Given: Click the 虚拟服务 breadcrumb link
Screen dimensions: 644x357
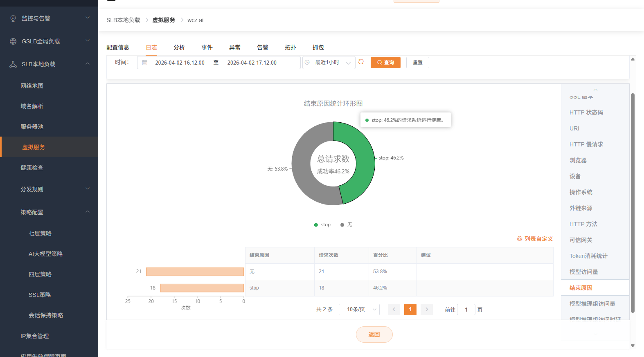Looking at the screenshot, I should click(164, 20).
